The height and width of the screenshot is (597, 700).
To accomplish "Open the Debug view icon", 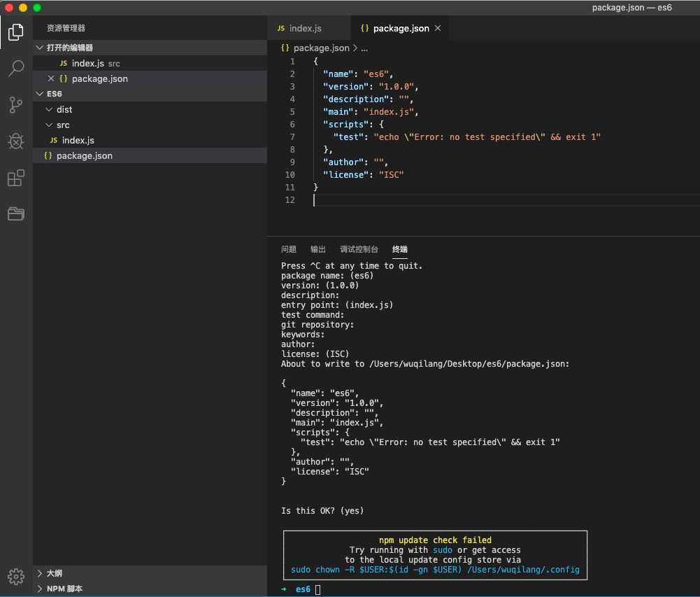I will tap(15, 141).
